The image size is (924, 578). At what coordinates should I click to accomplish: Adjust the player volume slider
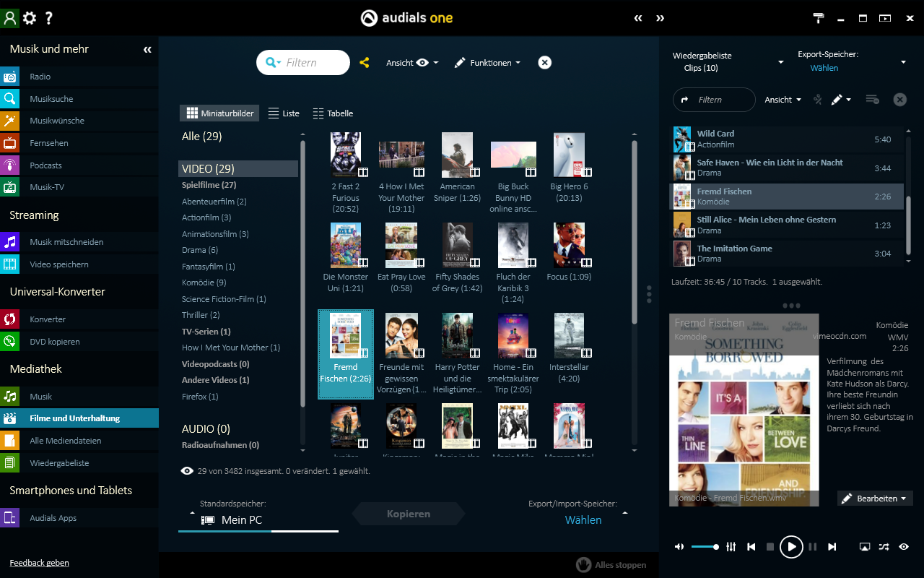[705, 547]
